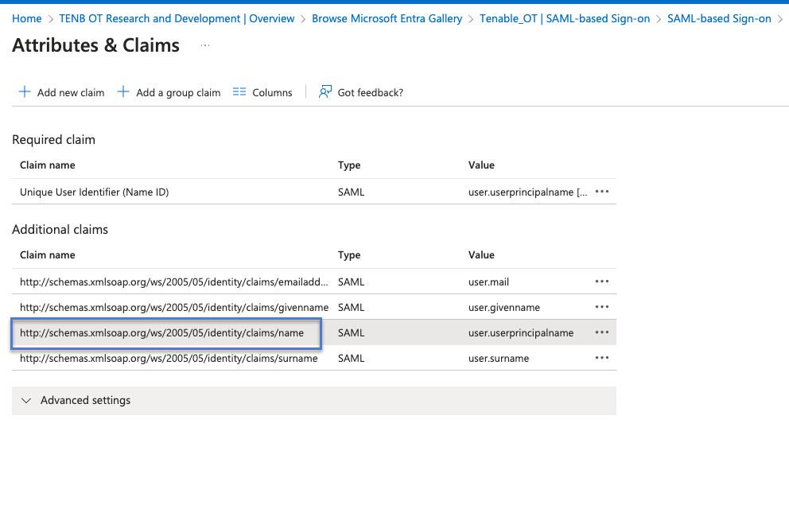Click the ellipsis next to page title
Viewport: 789px width, 532px height.
[x=205, y=46]
